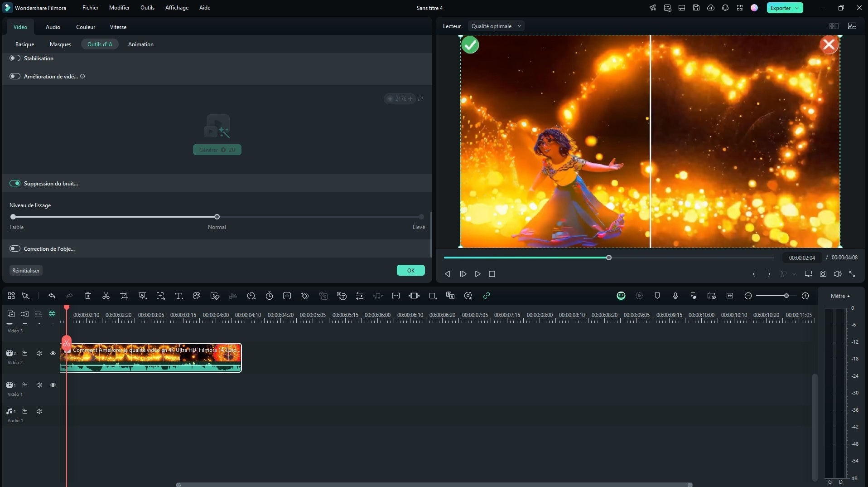Mute the Vidéo 1 track

(x=39, y=385)
